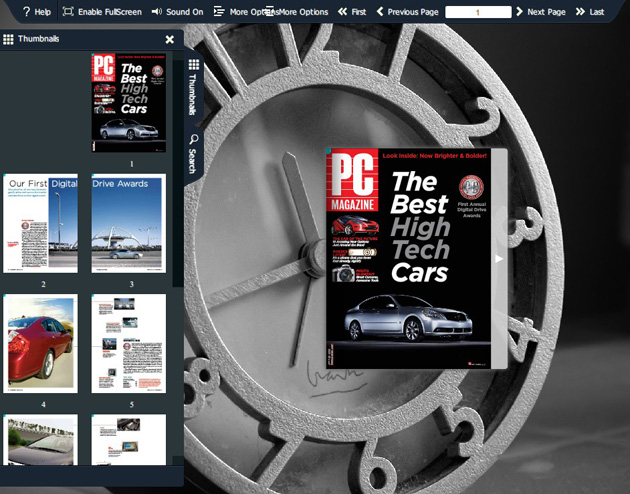Click the Thumbnails panel header grid icon

tap(8, 39)
